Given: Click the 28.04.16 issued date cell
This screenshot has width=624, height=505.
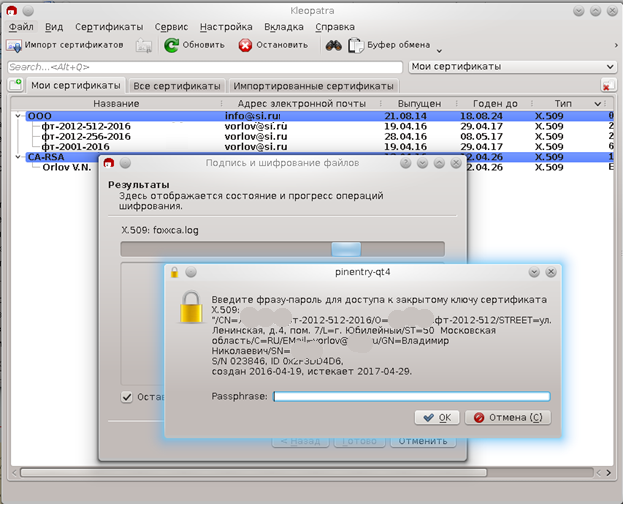Looking at the screenshot, I should pos(405,136).
